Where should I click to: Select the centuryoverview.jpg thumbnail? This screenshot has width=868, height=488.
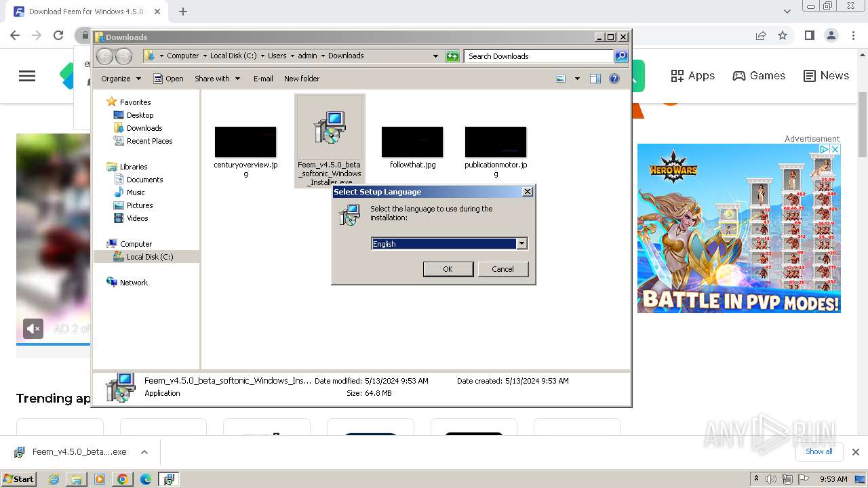click(x=245, y=142)
